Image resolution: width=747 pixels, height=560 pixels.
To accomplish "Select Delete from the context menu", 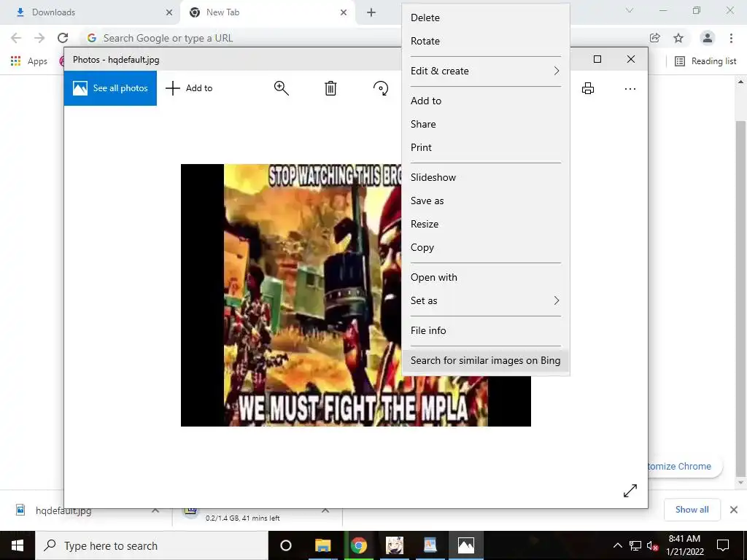I will [485, 17].
